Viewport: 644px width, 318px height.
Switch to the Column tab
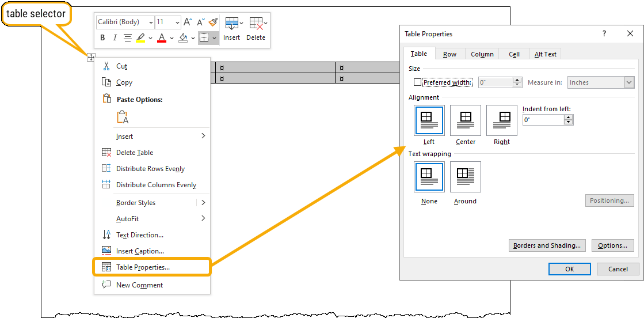482,54
